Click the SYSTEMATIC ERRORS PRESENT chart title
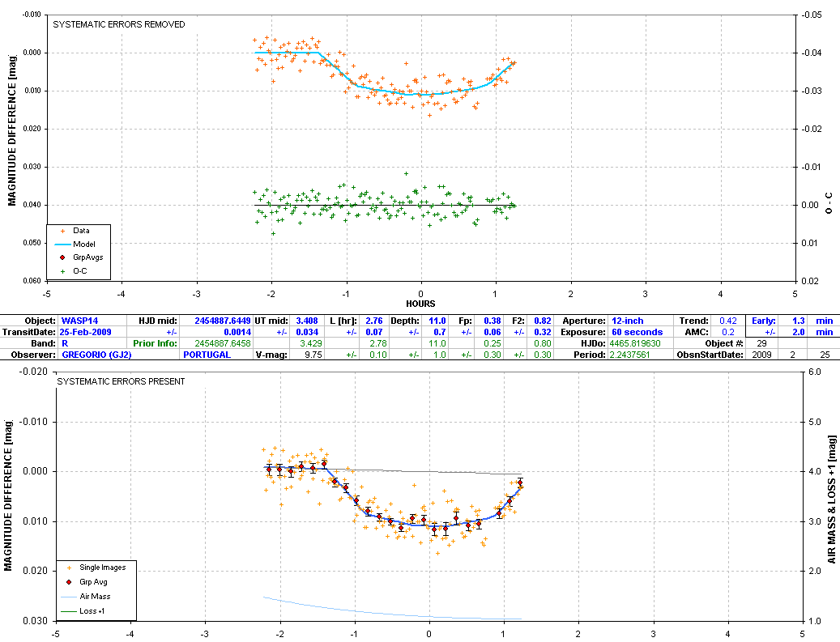This screenshot has height=642, width=840. click(x=119, y=381)
